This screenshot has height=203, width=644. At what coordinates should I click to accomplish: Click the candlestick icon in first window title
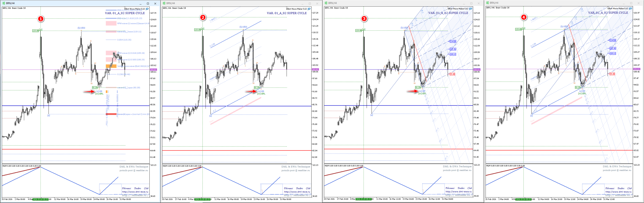point(4,3)
